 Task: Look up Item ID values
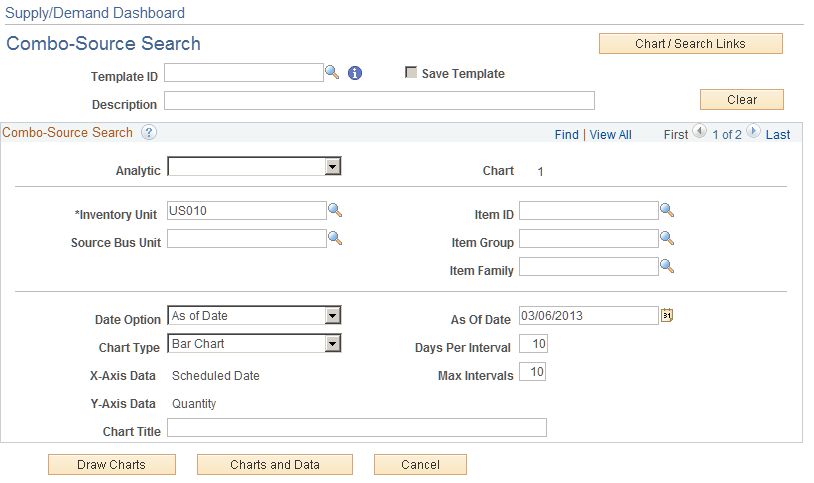tap(667, 210)
